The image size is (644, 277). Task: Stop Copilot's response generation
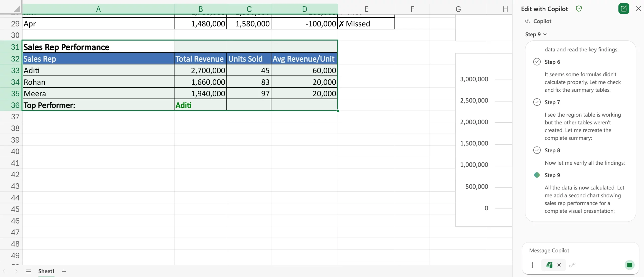629,265
